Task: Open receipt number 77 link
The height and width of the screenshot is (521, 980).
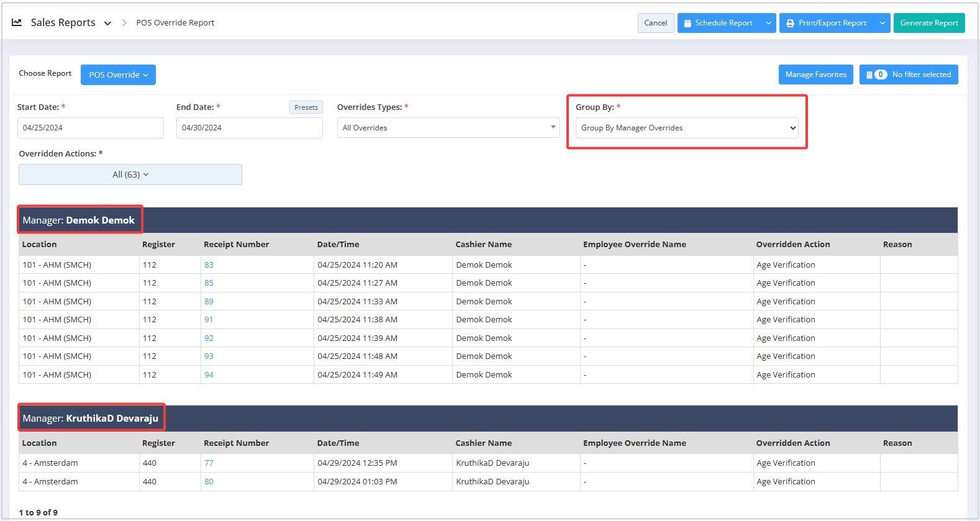Action: (209, 463)
